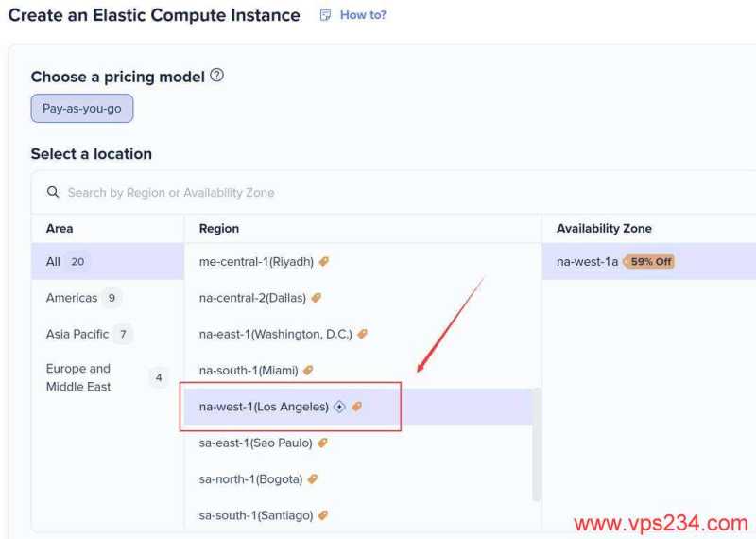
Task: Click the pricing model help question icon
Action: pyautogui.click(x=217, y=76)
